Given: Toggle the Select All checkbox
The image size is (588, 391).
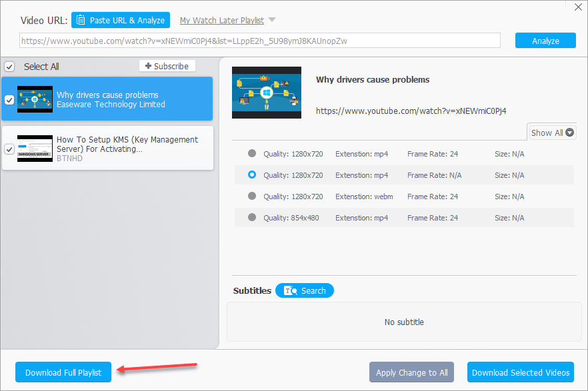Looking at the screenshot, I should 9,67.
